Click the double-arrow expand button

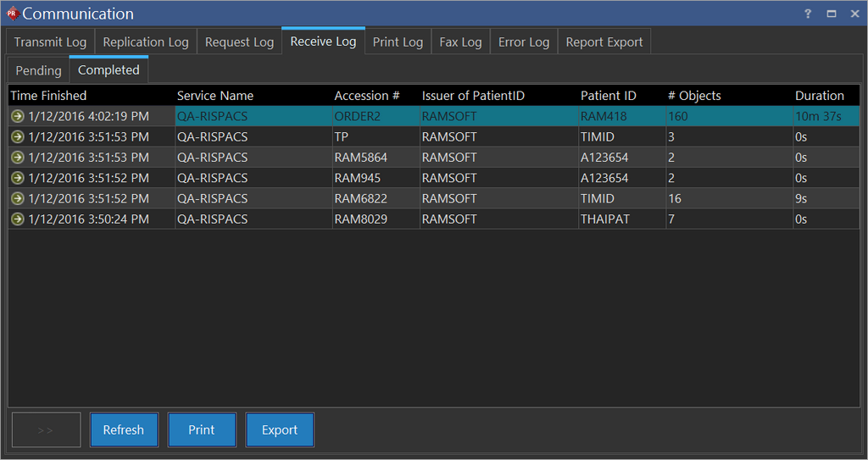tap(46, 430)
